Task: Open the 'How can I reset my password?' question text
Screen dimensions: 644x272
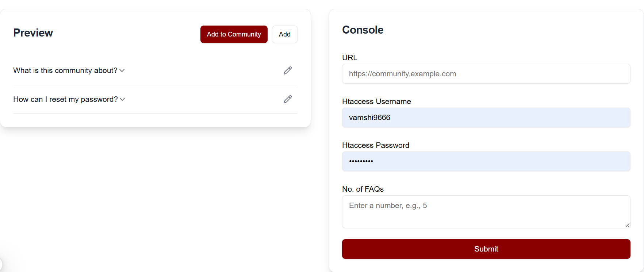Action: 65,99
